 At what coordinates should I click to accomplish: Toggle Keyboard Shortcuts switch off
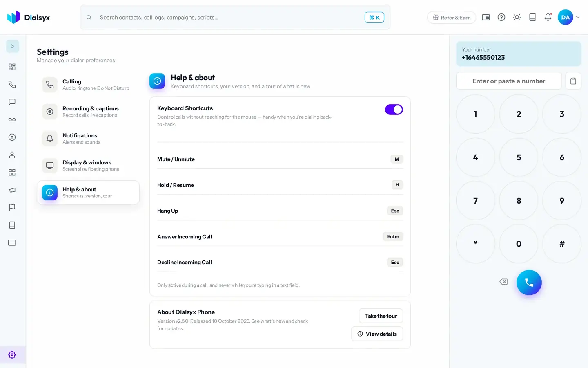pyautogui.click(x=394, y=110)
